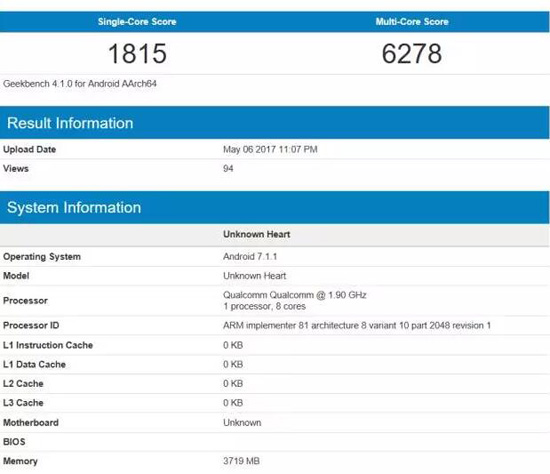
Task: Click the Result Information section header
Action: pos(70,123)
